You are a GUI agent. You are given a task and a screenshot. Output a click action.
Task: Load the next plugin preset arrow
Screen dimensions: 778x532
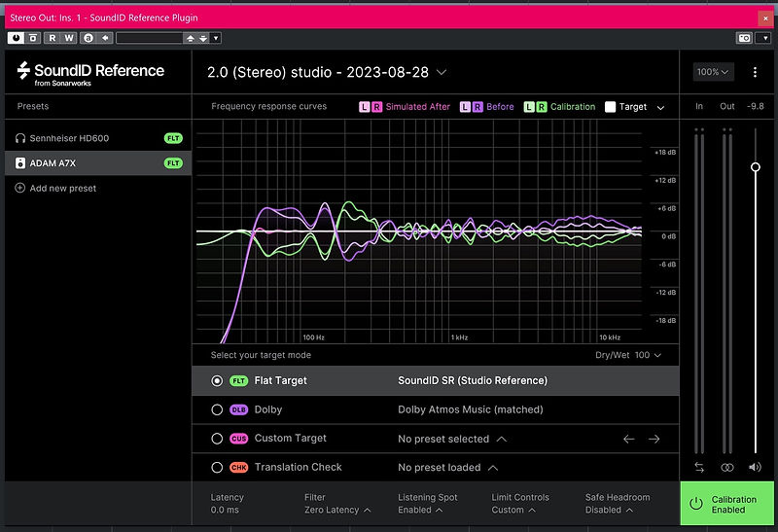coord(203,38)
